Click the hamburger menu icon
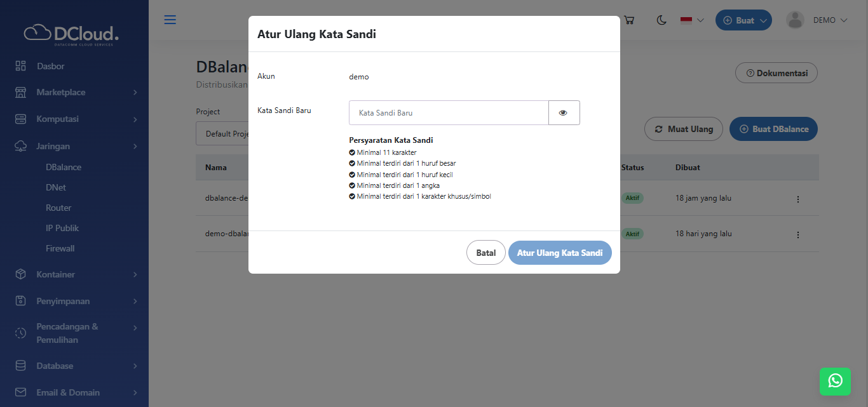The height and width of the screenshot is (407, 868). point(170,20)
